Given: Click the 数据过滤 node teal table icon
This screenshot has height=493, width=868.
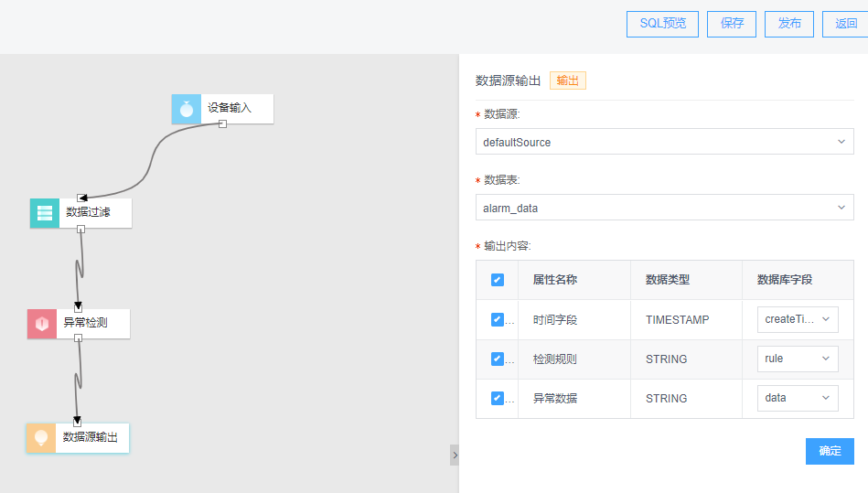Looking at the screenshot, I should coord(44,213).
